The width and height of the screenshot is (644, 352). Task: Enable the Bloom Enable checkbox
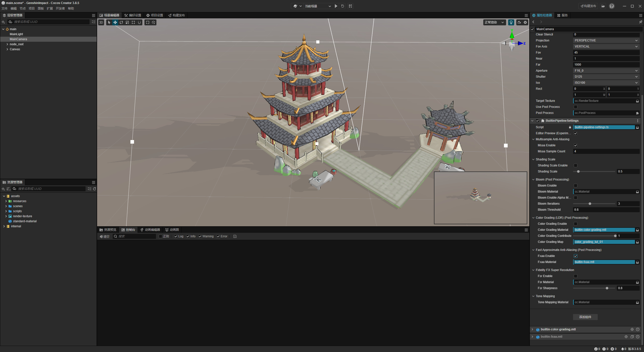click(576, 186)
